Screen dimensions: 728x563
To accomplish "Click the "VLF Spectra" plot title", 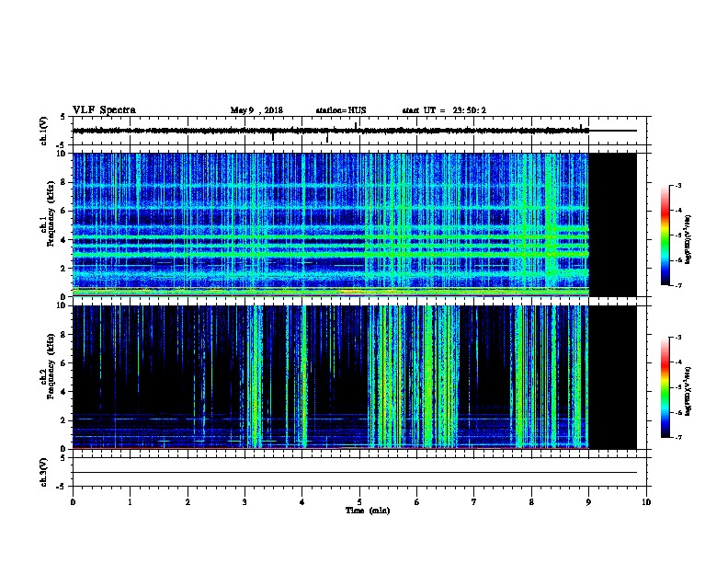I will point(104,110).
